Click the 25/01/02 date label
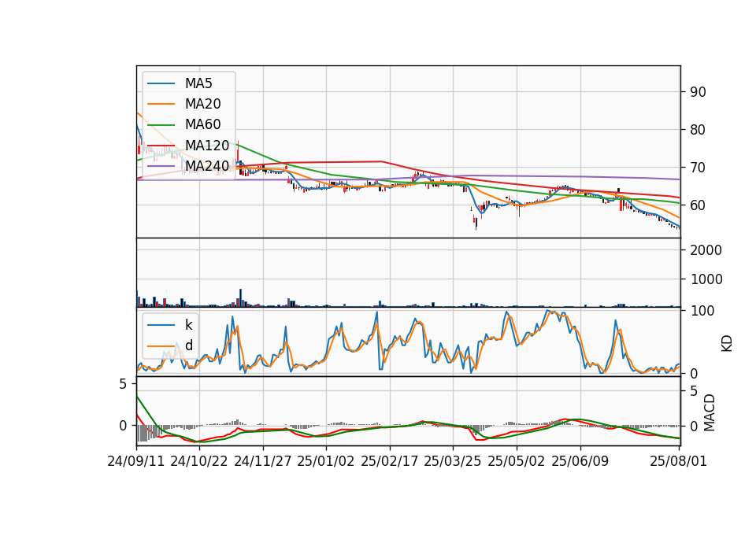Image resolution: width=756 pixels, height=543 pixels. 326,462
